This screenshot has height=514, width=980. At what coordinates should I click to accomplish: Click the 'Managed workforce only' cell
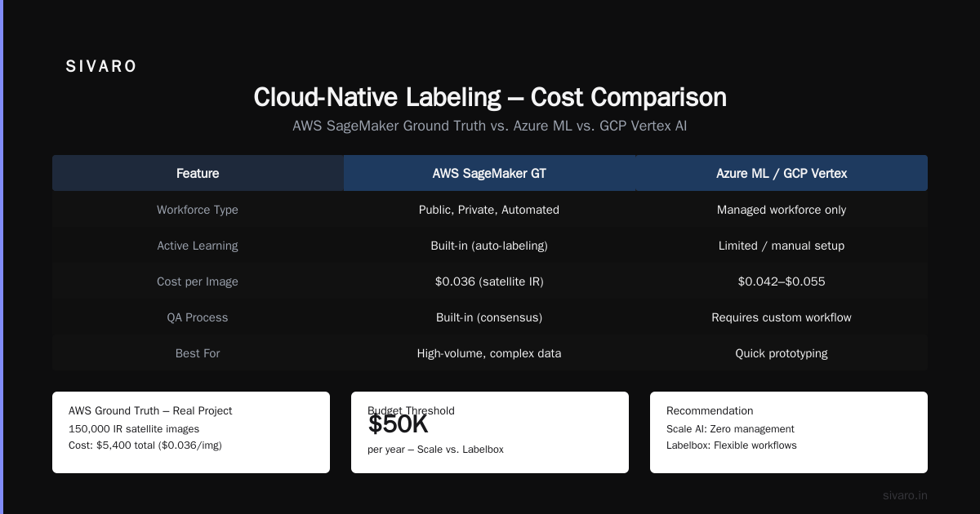[782, 210]
